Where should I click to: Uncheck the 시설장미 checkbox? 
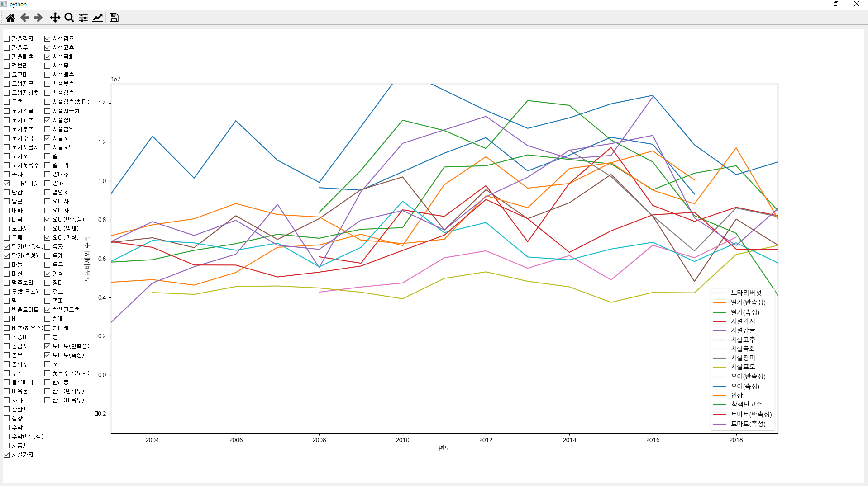tap(48, 120)
